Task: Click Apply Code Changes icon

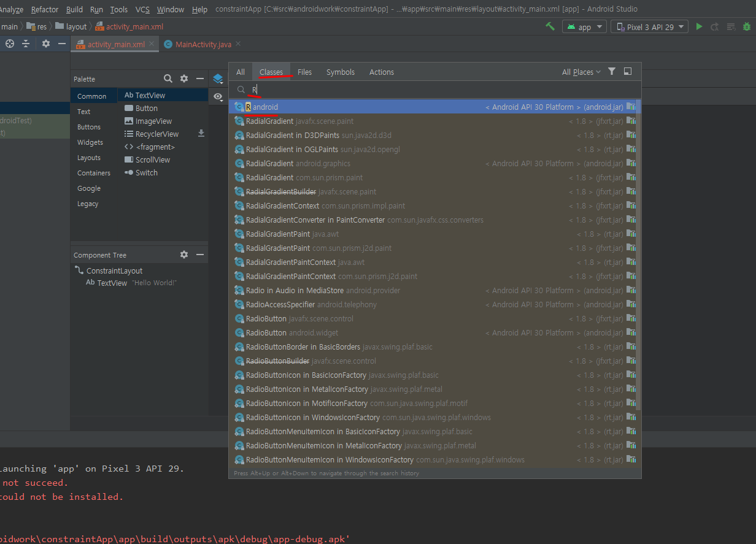Action: (731, 26)
